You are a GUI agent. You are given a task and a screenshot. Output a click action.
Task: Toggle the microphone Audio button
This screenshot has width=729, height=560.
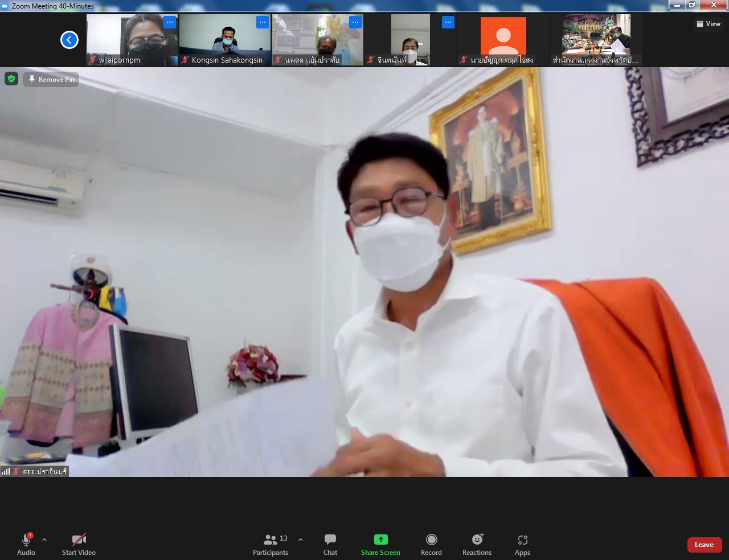pyautogui.click(x=26, y=545)
